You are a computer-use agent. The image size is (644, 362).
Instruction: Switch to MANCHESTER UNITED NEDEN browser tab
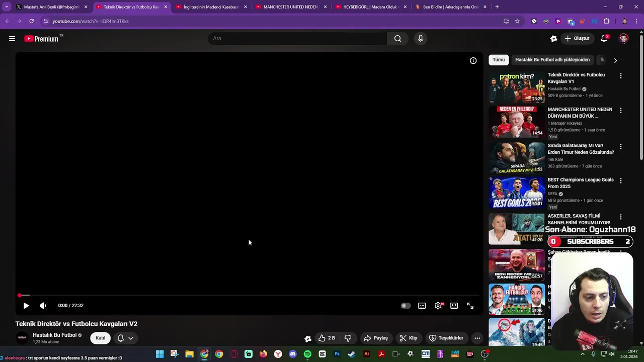tap(290, 7)
